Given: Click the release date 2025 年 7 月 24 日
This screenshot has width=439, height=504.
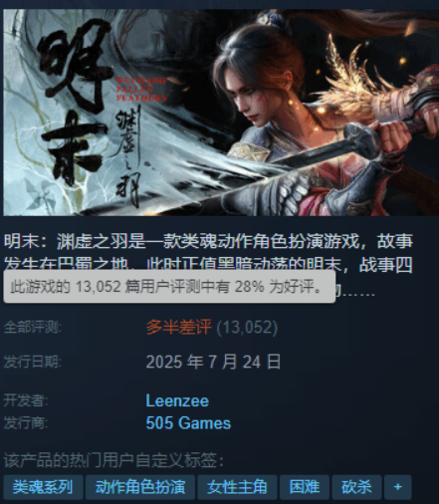Looking at the screenshot, I should [213, 362].
